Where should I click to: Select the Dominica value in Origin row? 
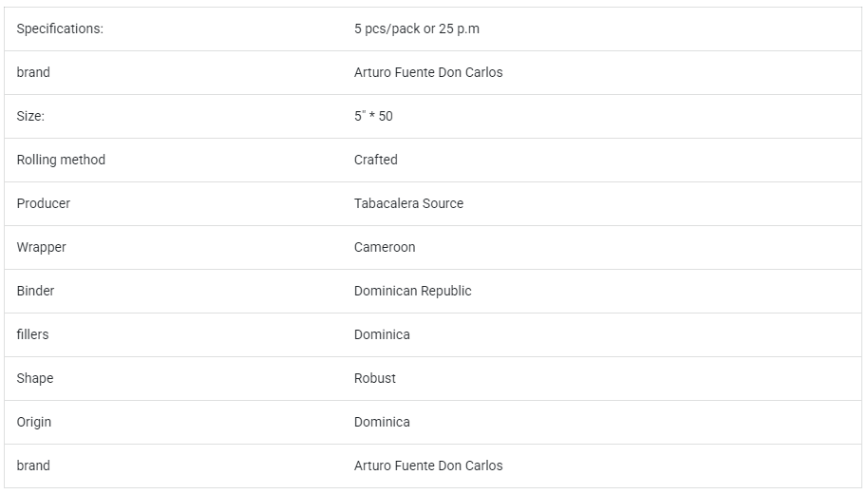[x=382, y=422]
